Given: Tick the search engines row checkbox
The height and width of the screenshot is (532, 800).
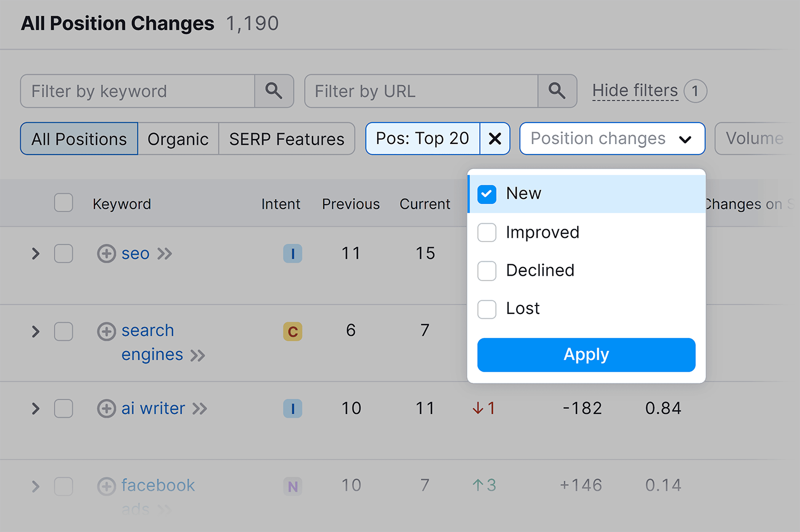Looking at the screenshot, I should pyautogui.click(x=63, y=332).
